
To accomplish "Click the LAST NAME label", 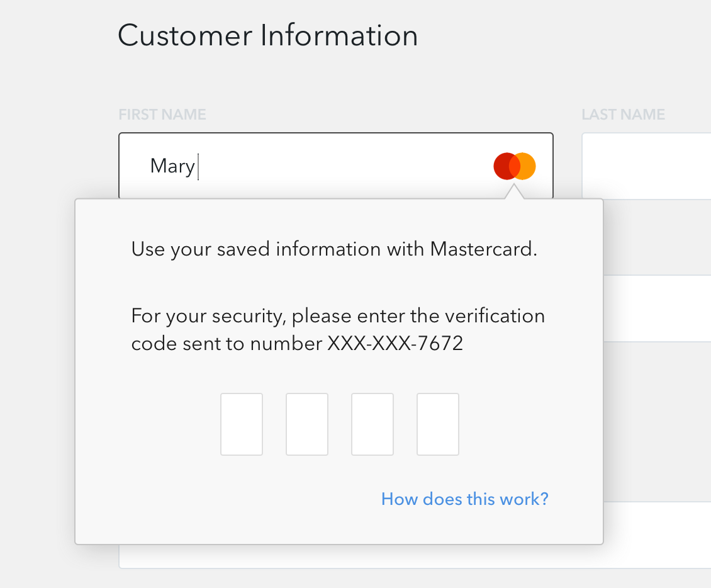I will coord(624,115).
